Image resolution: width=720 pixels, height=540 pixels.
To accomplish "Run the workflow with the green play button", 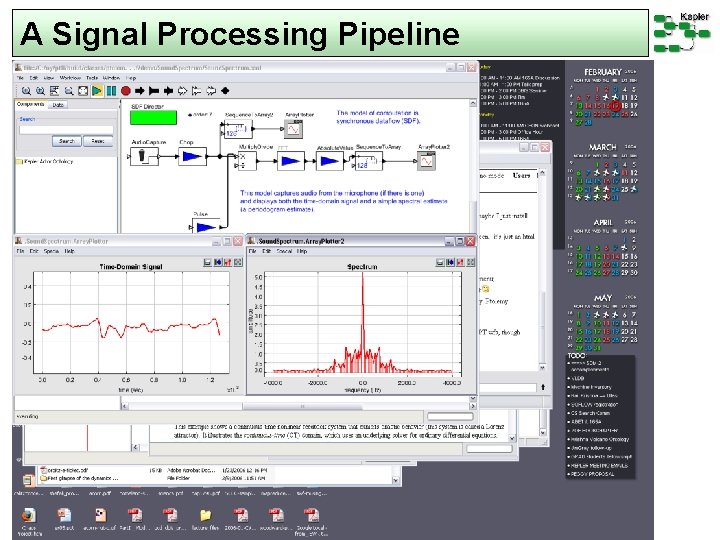I will tap(97, 91).
